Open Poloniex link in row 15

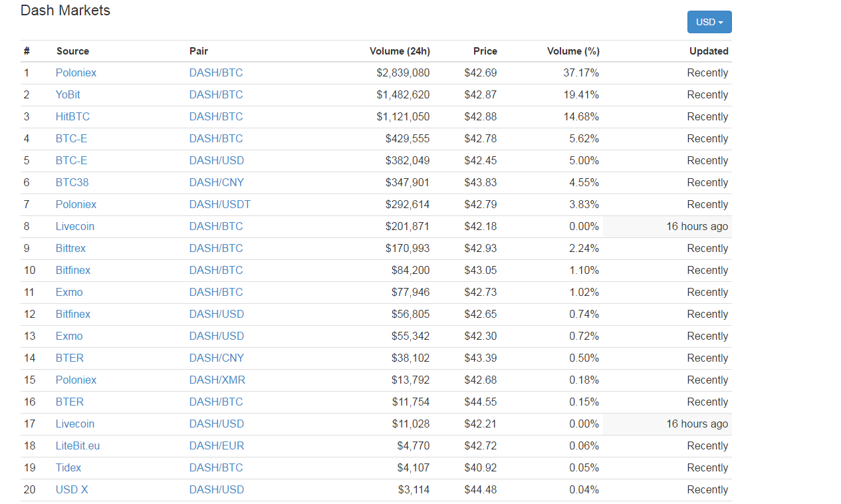(x=76, y=380)
